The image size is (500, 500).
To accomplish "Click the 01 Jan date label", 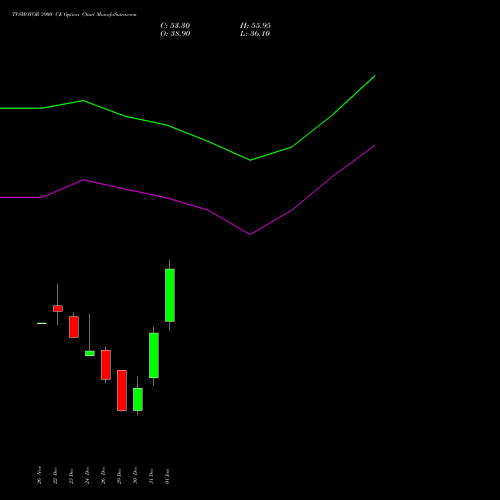I will coord(167,476).
